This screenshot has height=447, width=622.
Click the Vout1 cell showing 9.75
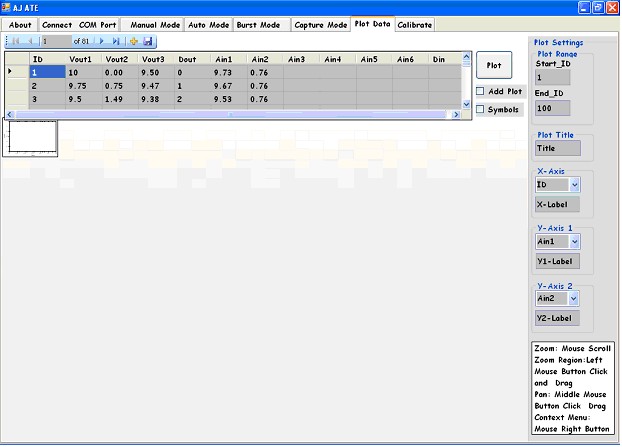coord(84,86)
